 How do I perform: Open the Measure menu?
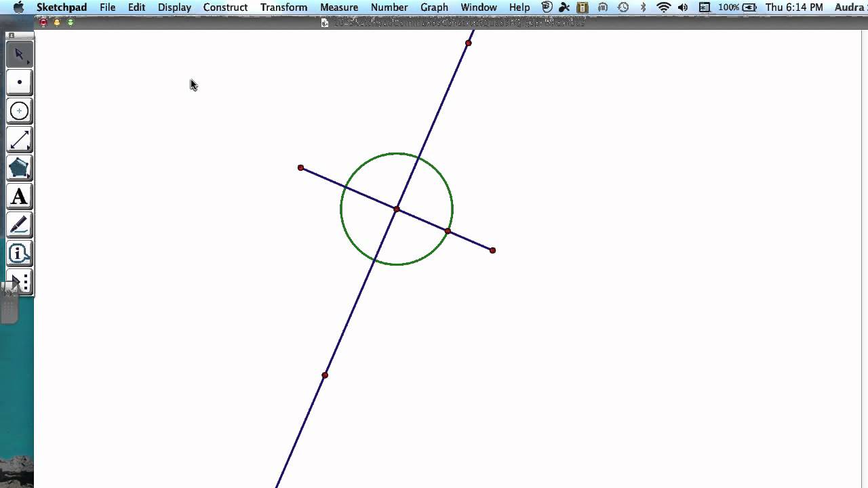(x=339, y=7)
